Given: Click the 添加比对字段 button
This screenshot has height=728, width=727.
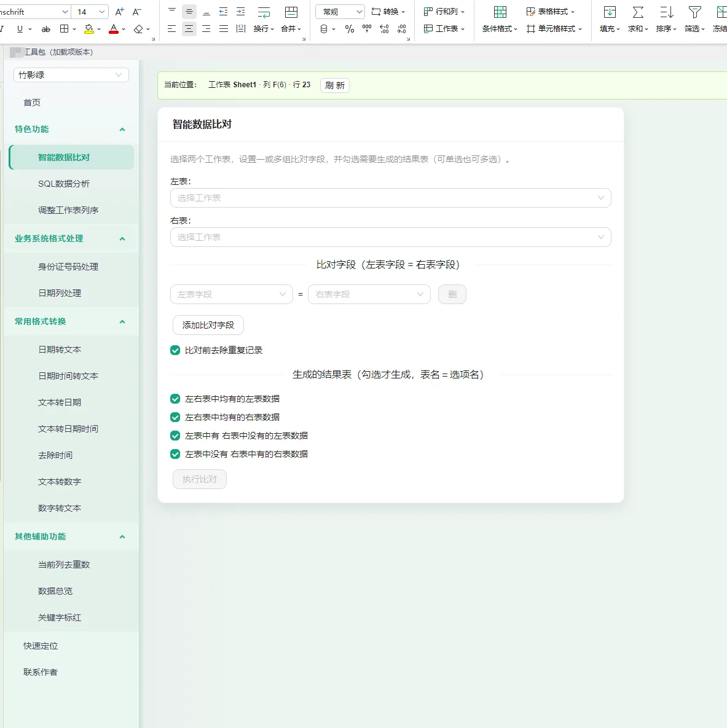Looking at the screenshot, I should click(208, 325).
